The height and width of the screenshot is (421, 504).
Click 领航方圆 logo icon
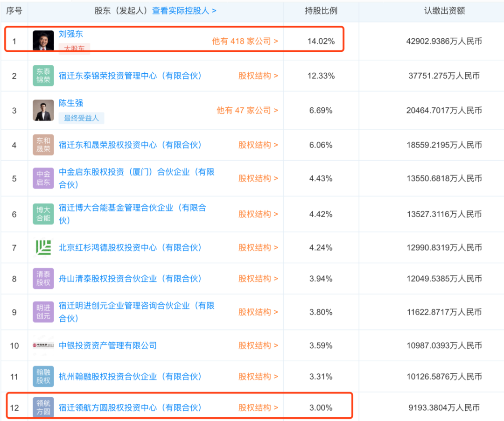[x=43, y=407]
